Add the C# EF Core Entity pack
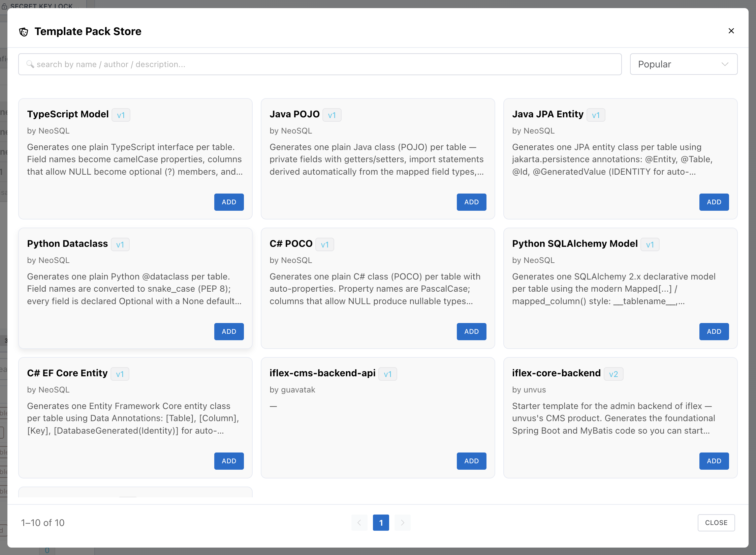 [229, 461]
